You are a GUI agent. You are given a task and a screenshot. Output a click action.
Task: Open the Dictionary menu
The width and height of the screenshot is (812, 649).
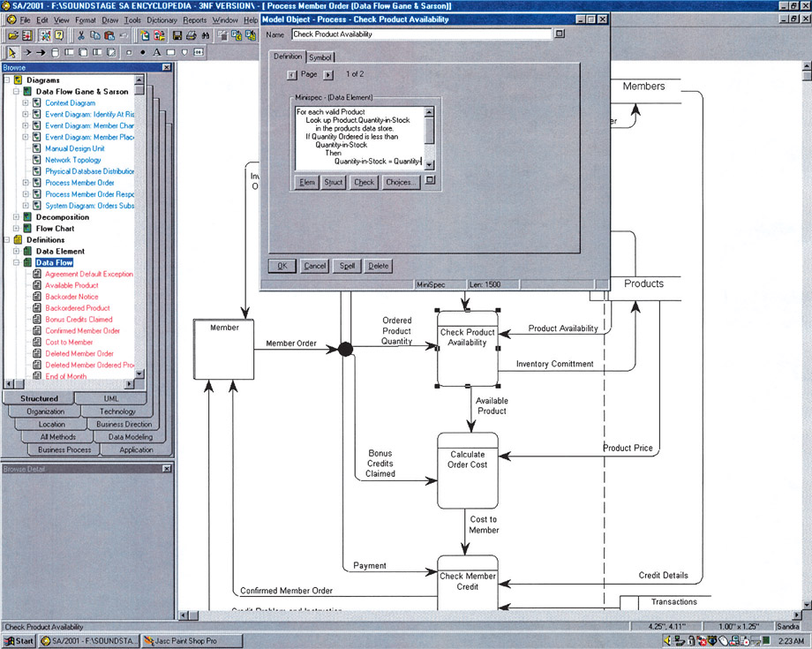click(162, 20)
